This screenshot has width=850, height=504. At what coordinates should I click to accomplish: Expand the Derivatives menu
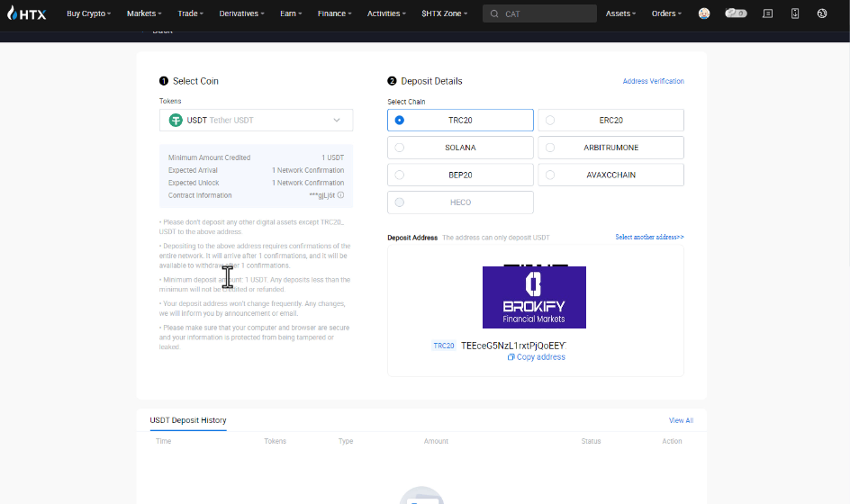[242, 13]
